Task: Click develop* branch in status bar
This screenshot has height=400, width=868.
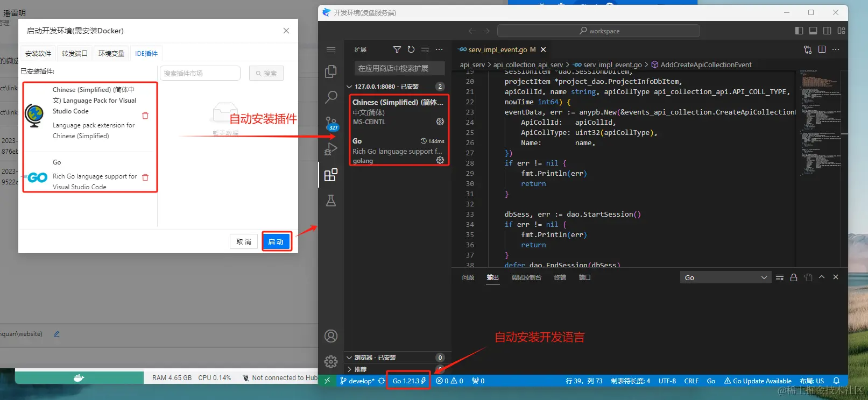Action: click(357, 381)
